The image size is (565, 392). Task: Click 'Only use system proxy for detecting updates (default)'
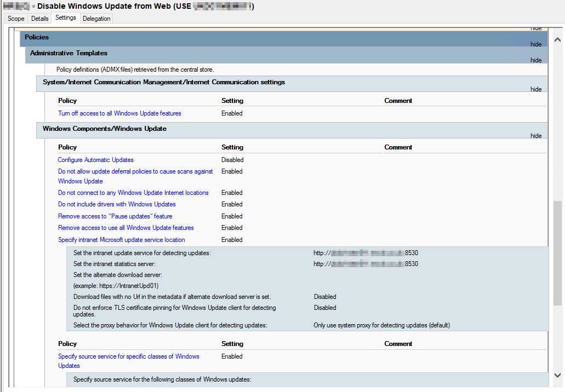[x=381, y=325]
